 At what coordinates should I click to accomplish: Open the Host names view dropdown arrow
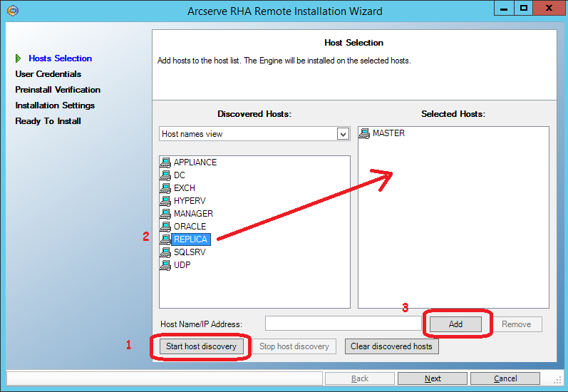pos(343,134)
